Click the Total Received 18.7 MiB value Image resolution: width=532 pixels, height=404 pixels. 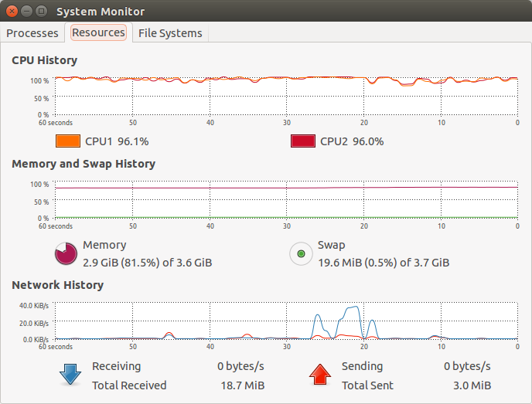[x=243, y=385]
